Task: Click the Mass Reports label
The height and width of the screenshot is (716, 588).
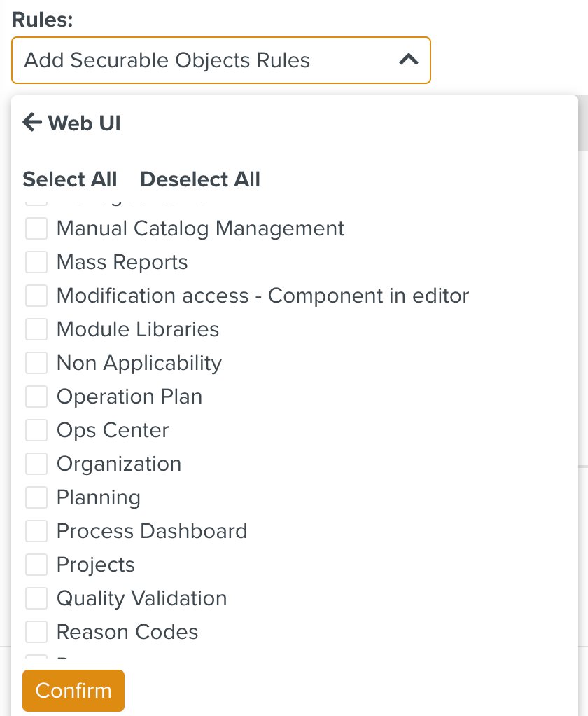Action: pyautogui.click(x=122, y=262)
